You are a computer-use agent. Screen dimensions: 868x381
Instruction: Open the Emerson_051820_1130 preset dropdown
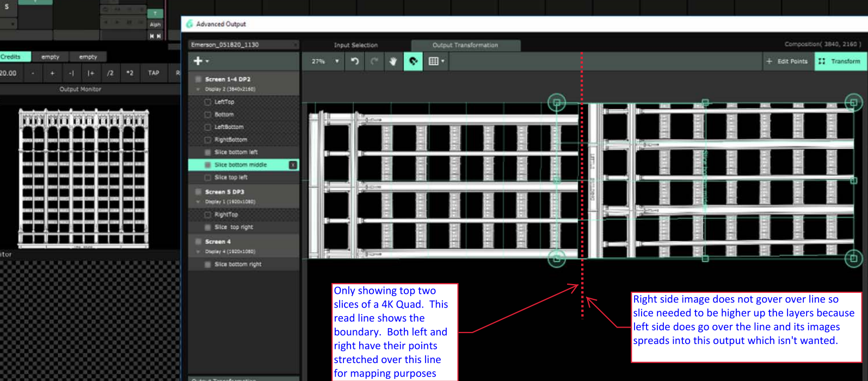coord(243,45)
